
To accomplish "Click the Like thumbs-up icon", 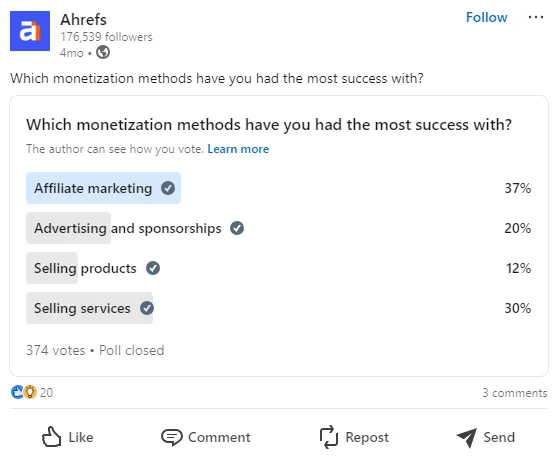I will pyautogui.click(x=52, y=437).
